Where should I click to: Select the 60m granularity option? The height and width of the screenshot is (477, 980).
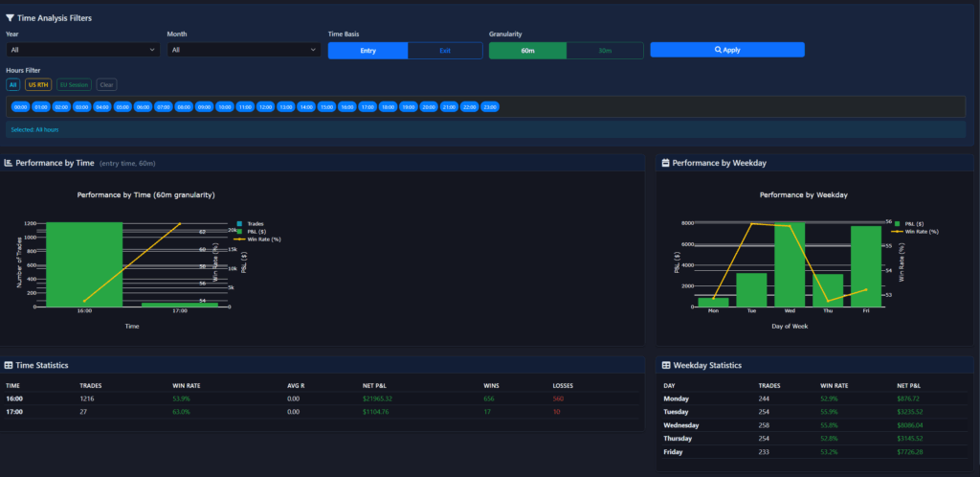527,50
